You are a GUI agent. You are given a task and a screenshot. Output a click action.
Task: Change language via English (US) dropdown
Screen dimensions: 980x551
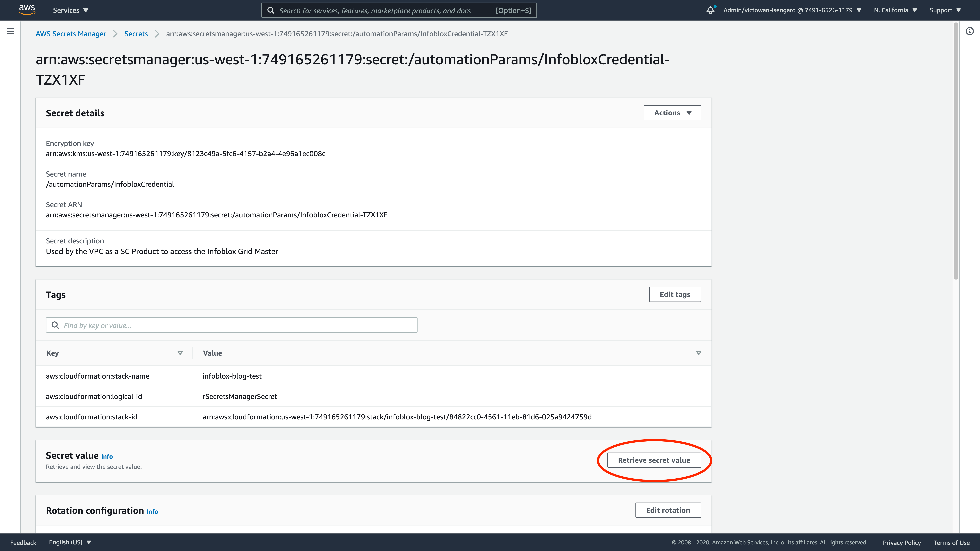coord(70,542)
